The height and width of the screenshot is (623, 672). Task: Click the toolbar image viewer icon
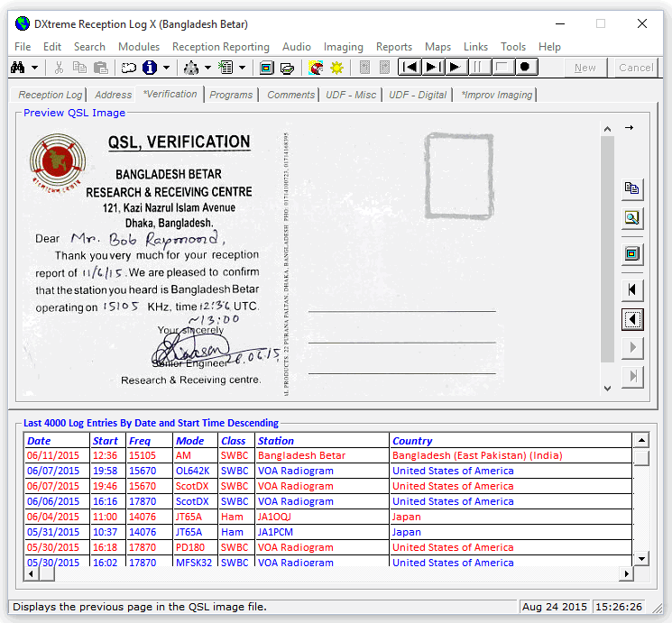266,68
